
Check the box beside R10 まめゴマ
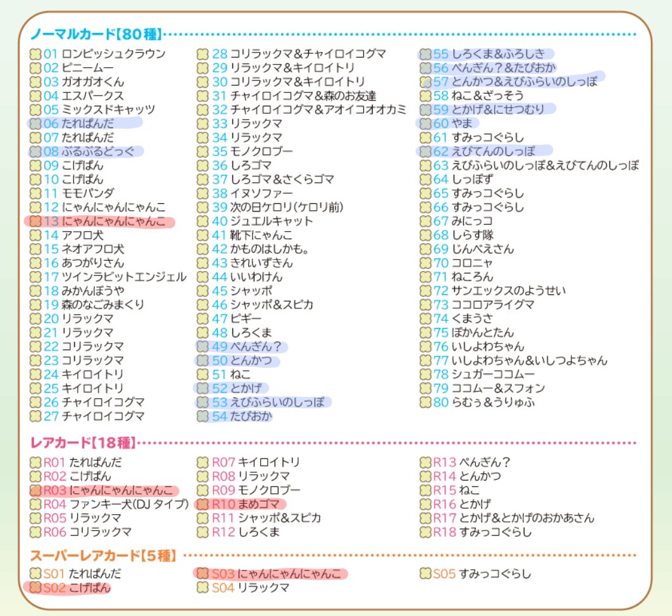[202, 504]
